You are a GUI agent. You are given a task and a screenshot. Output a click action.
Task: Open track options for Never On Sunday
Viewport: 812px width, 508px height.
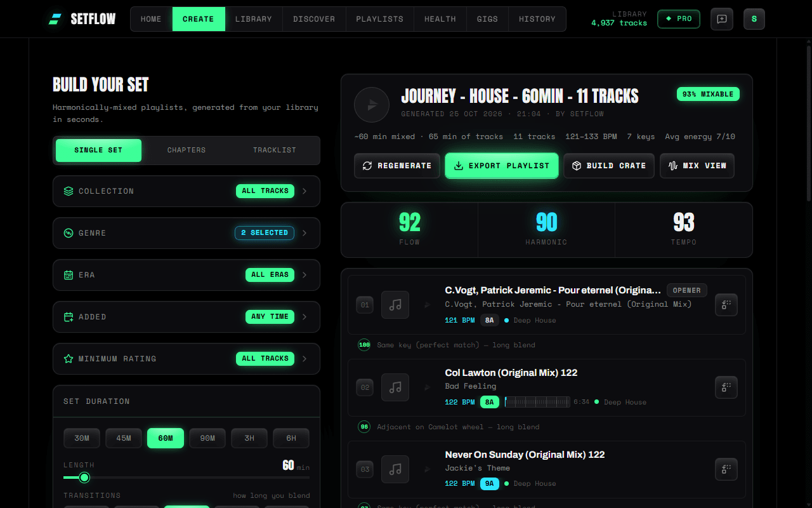pos(726,469)
